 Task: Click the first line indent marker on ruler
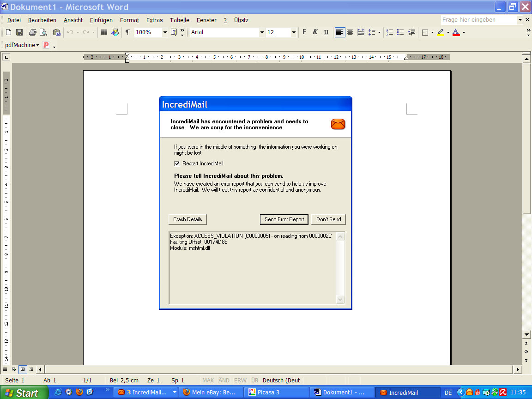[127, 54]
